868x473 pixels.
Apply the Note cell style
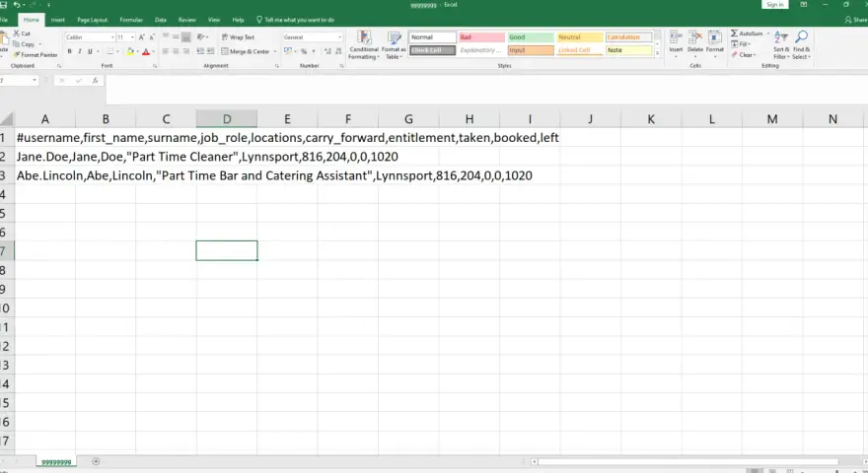629,50
